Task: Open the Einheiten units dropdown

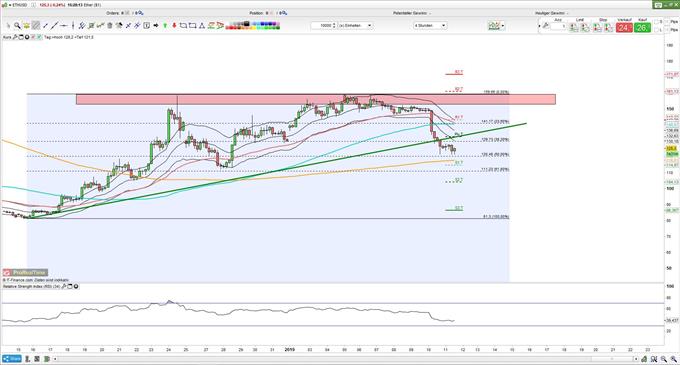Action: click(355, 26)
